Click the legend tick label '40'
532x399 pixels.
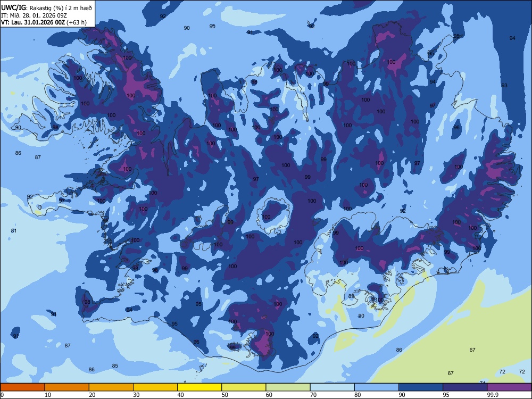pos(181,395)
